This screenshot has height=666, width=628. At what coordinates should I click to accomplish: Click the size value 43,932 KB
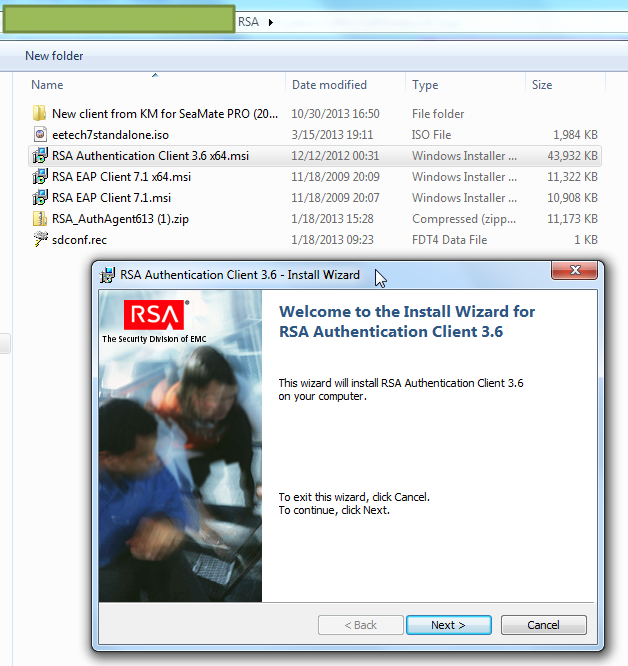pos(572,155)
